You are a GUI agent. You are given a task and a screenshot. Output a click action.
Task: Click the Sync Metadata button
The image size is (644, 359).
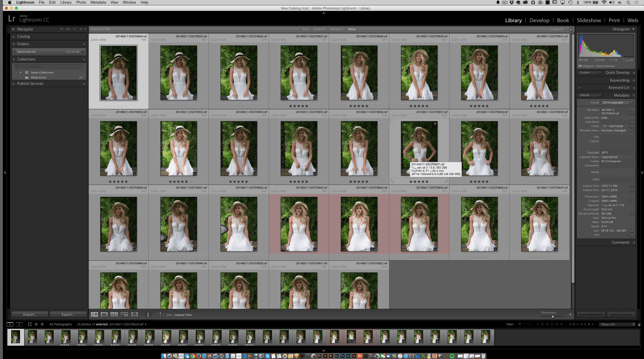pyautogui.click(x=591, y=314)
